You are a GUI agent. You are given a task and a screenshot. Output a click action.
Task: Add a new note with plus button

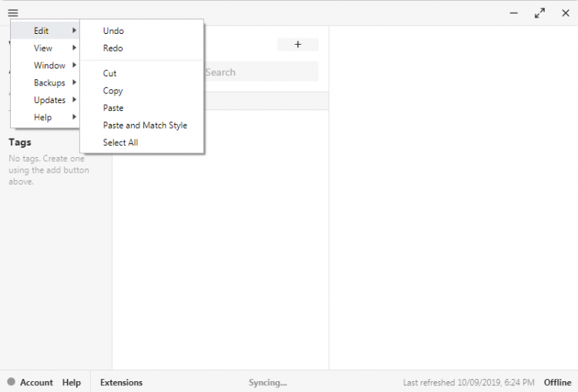pyautogui.click(x=297, y=45)
